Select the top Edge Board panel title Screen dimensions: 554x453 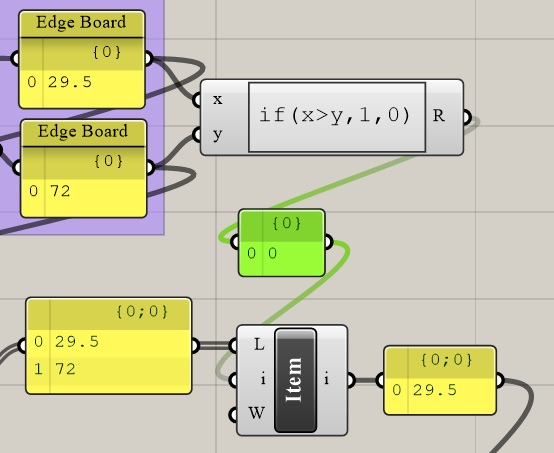81,23
